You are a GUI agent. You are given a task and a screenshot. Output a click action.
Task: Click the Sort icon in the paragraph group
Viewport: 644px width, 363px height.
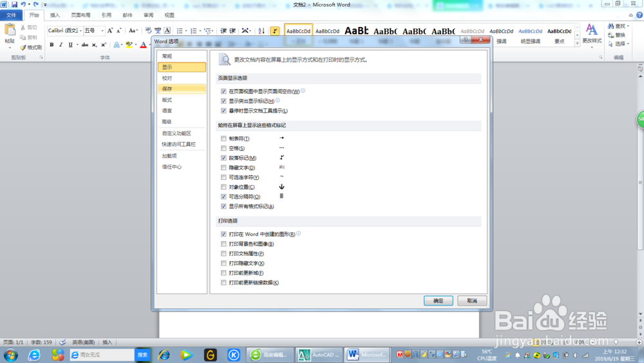[261, 31]
